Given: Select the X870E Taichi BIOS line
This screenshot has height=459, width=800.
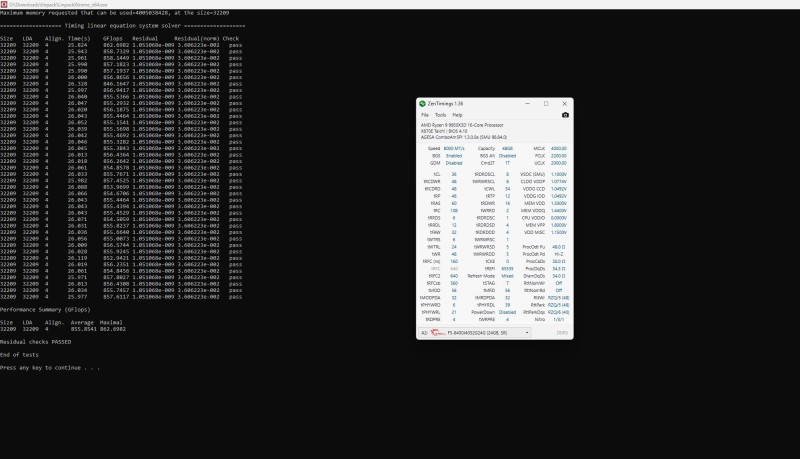Looking at the screenshot, I should pos(444,131).
